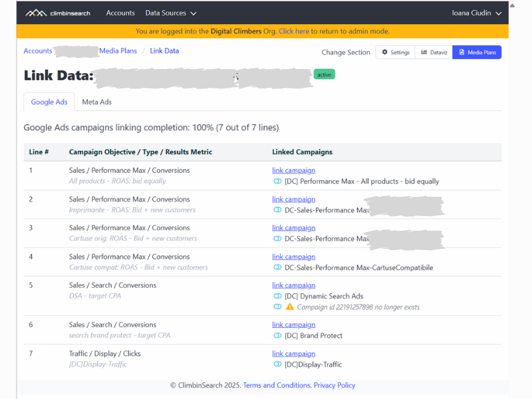Click the scrollbar up arrow

(512, 5)
